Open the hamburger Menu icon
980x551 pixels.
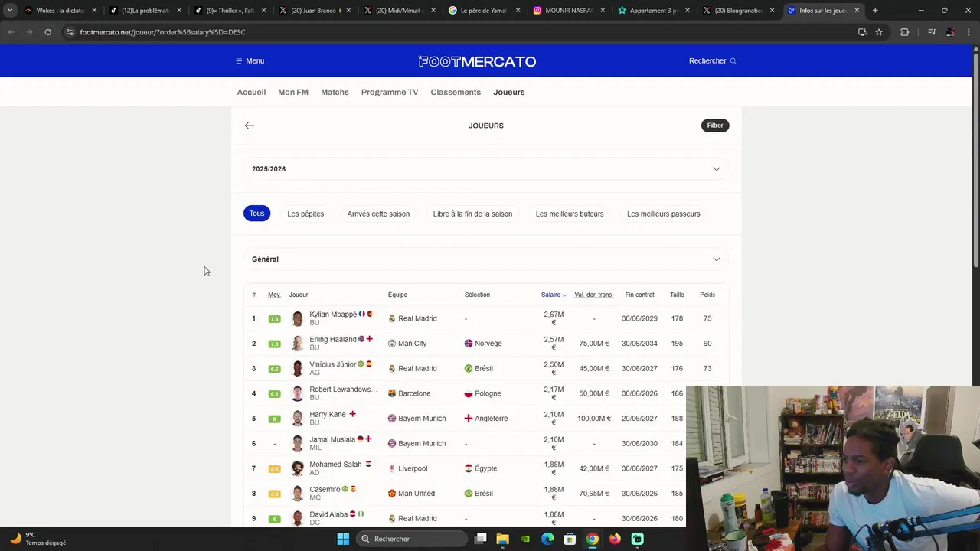239,61
